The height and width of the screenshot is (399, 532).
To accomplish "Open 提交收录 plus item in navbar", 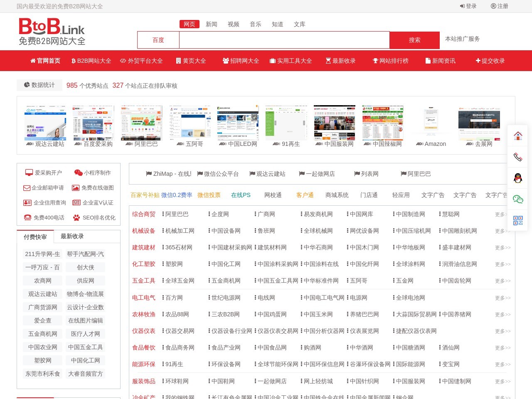I will coord(490,61).
